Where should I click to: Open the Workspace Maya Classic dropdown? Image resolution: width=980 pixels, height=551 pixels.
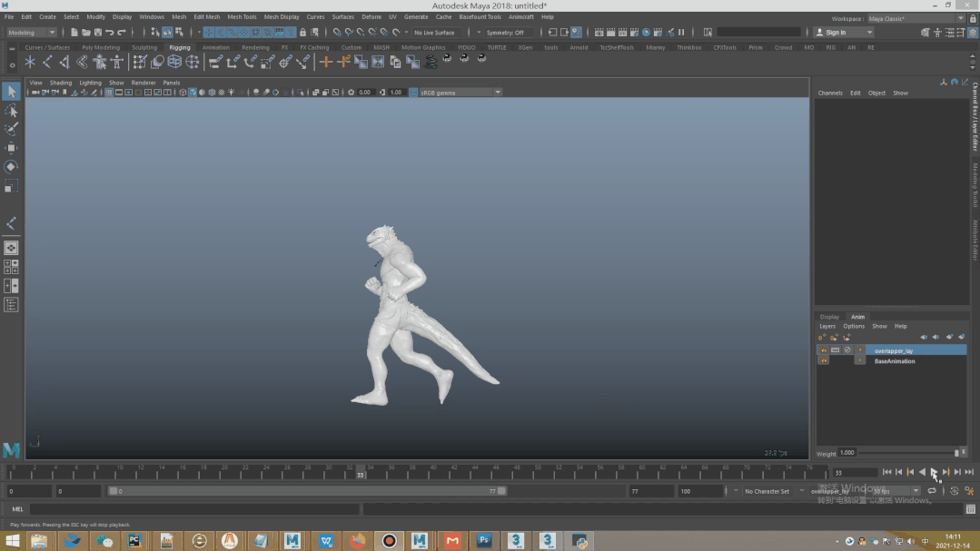tap(916, 19)
